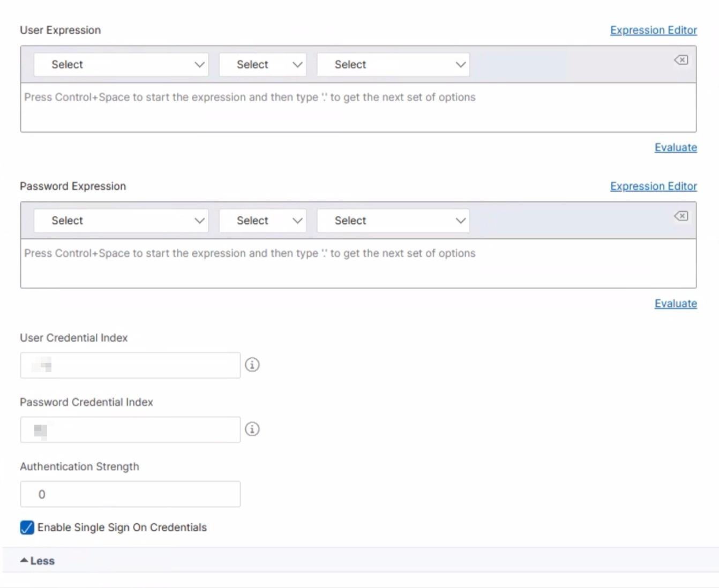Evaluate the Password Expression
Screen dimensions: 719x588
point(676,304)
